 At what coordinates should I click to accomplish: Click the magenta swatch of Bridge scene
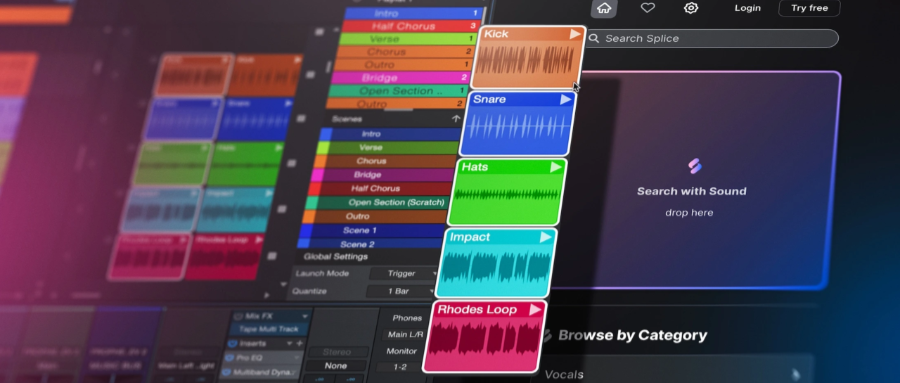tap(317, 175)
